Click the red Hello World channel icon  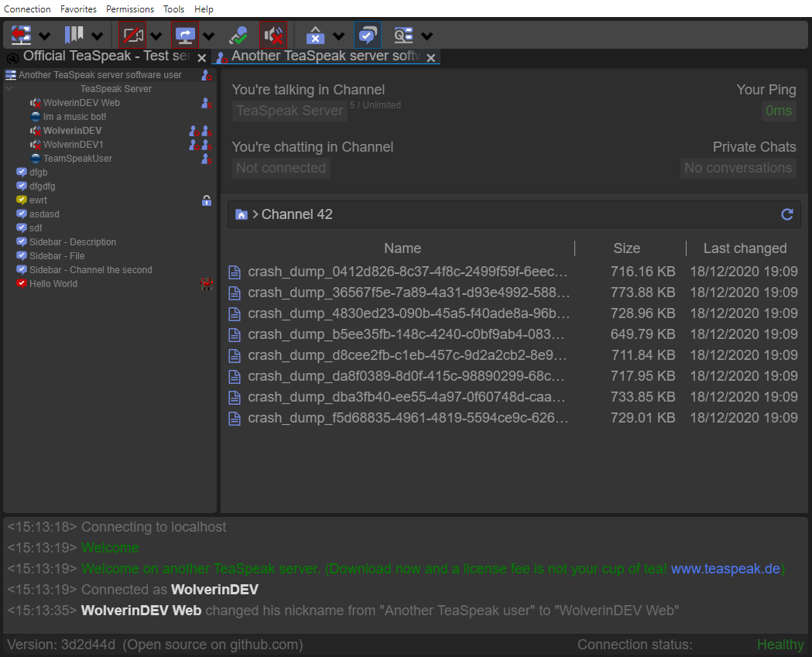[x=21, y=284]
